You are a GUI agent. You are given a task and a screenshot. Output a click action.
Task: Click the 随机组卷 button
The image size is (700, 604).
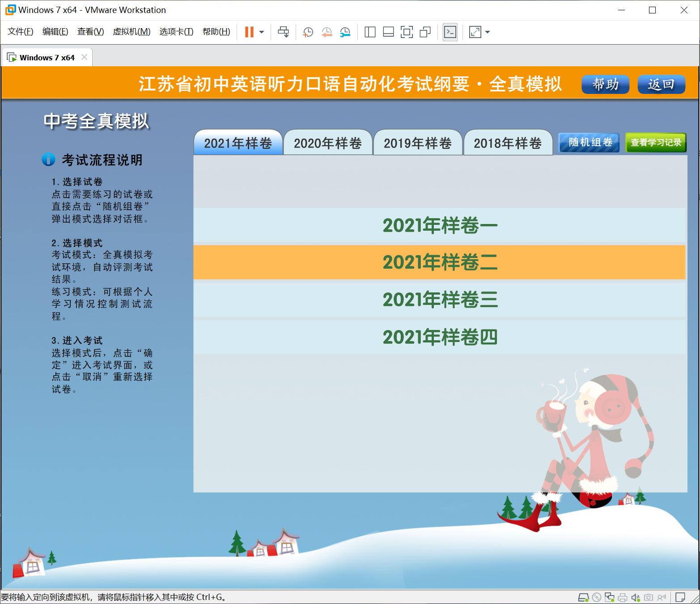coord(590,143)
